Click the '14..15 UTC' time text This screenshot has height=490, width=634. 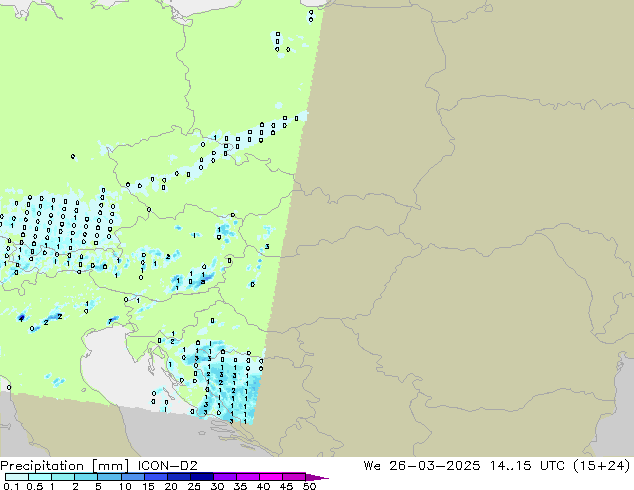click(x=526, y=465)
